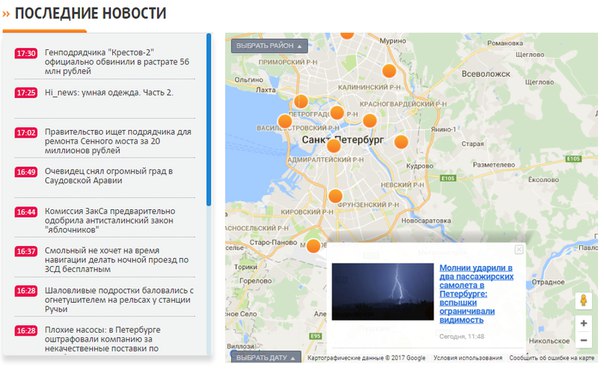Open Условия использования map link
The width and height of the screenshot is (604, 370).
pos(468,358)
